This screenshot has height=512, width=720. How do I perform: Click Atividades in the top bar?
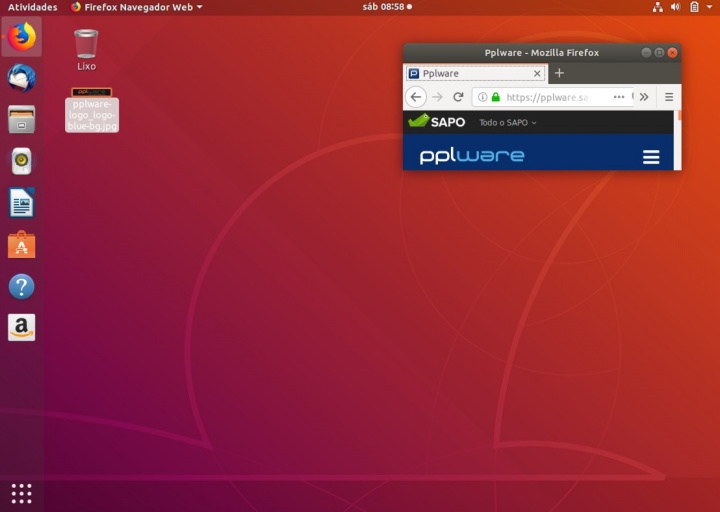[x=32, y=7]
